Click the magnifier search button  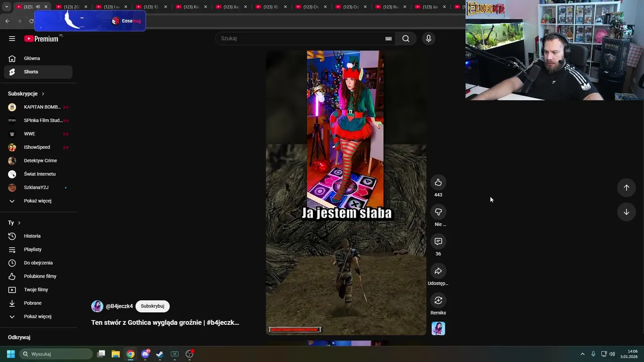coord(406,39)
